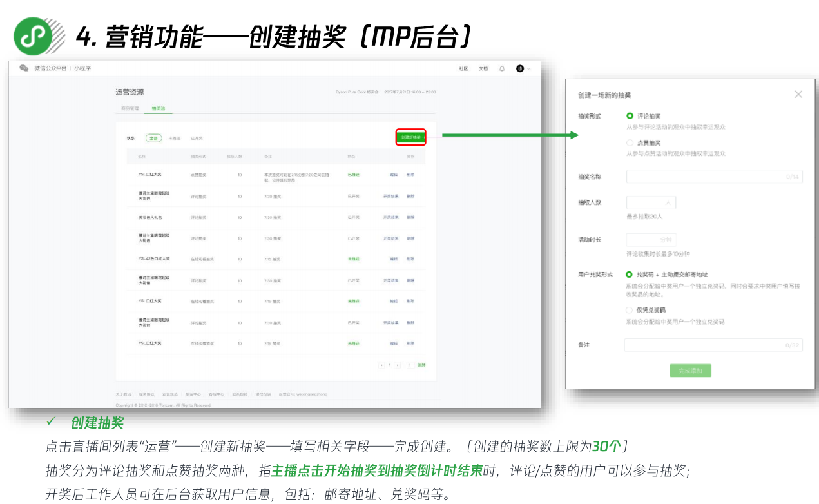
Task: Click page number 1 in pagination
Action: (x=390, y=365)
